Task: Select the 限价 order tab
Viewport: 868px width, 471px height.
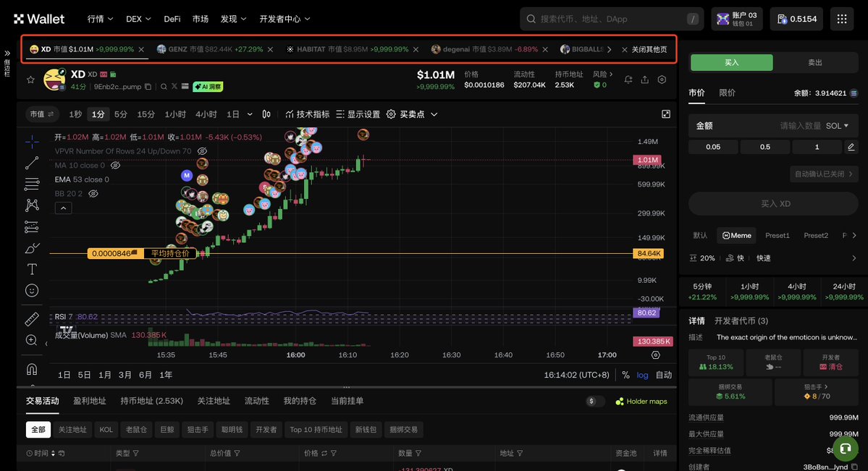Action: (x=728, y=93)
